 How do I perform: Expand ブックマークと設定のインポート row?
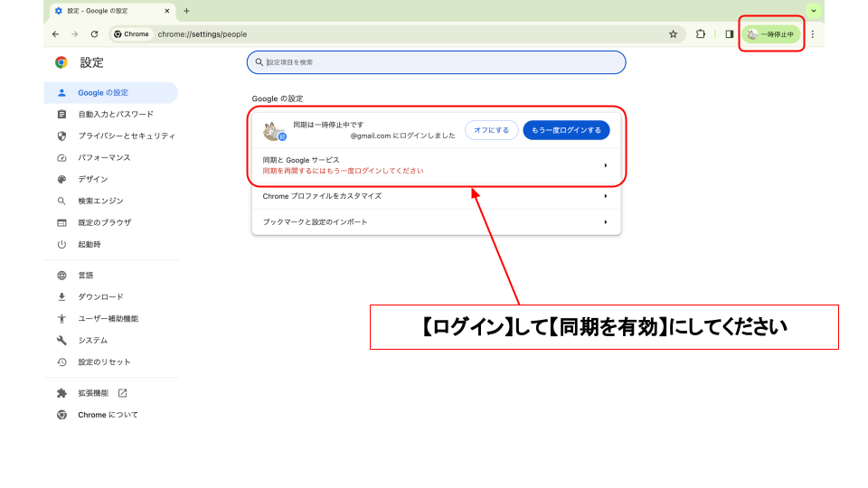436,222
